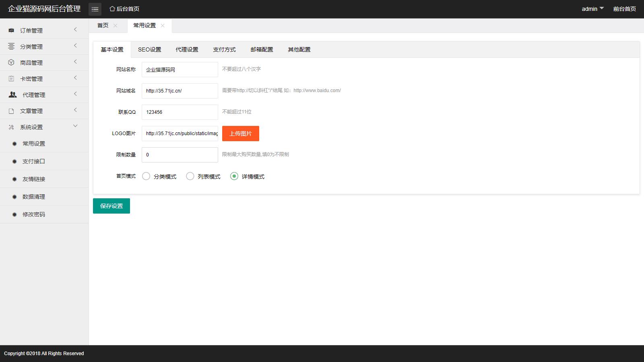Click the home icon beside 后台首页
This screenshot has width=644, height=362.
click(x=112, y=9)
